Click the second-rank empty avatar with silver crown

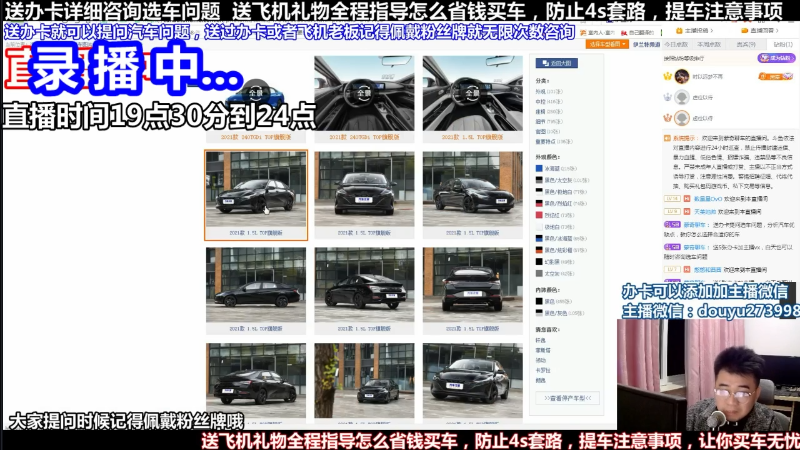(682, 97)
